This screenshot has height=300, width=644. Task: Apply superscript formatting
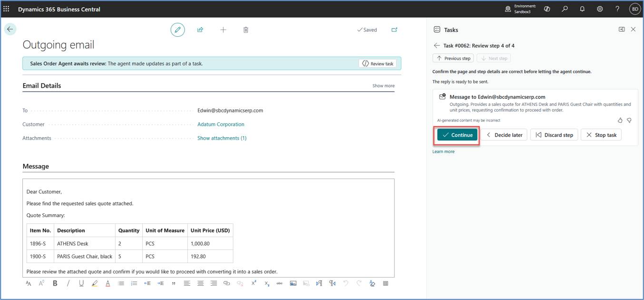click(x=254, y=283)
